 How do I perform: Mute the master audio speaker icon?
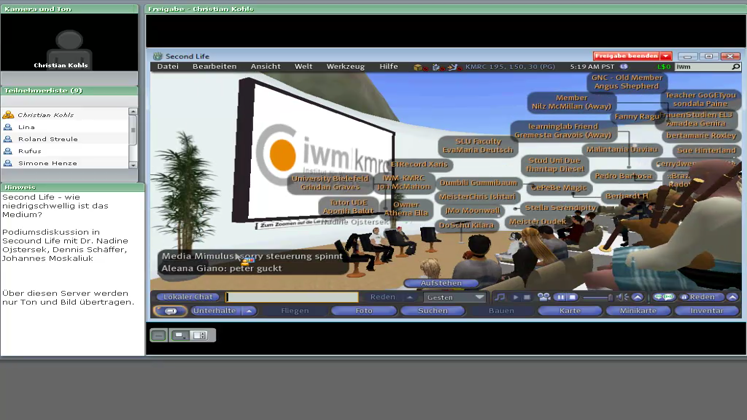622,297
